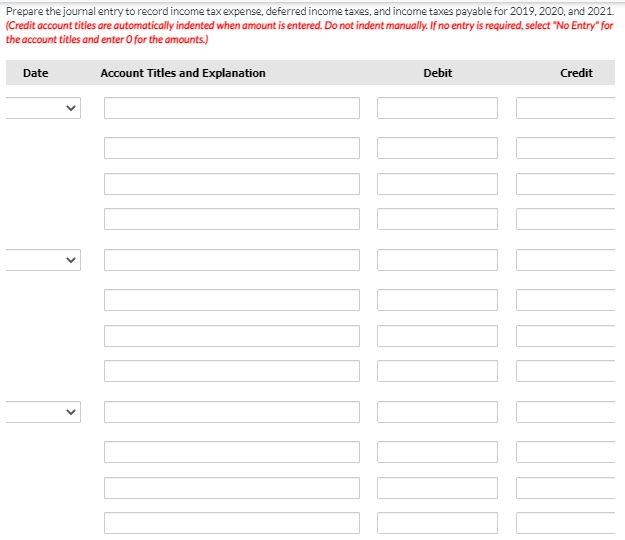
Task: Click first entry's first Credit amount field
Action: tap(566, 108)
